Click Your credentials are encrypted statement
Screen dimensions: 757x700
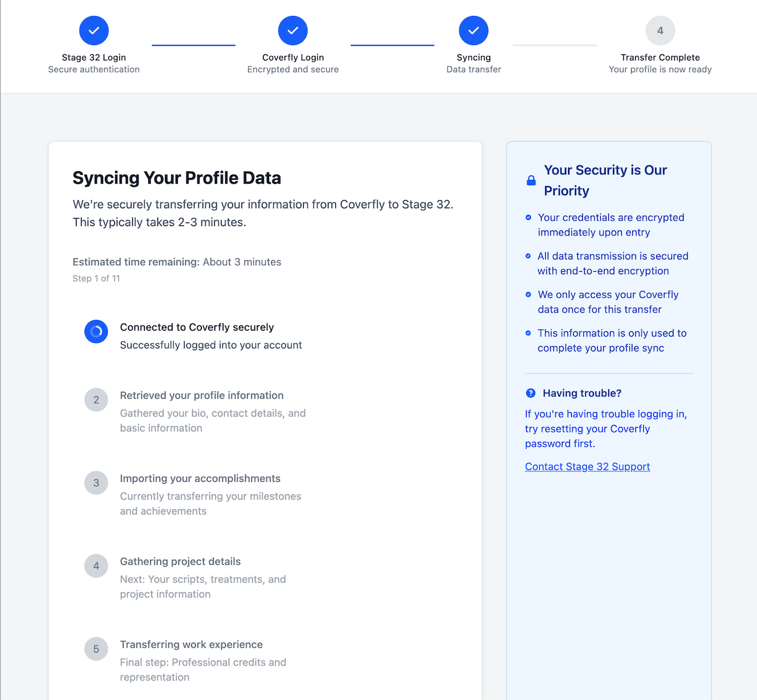(x=611, y=225)
